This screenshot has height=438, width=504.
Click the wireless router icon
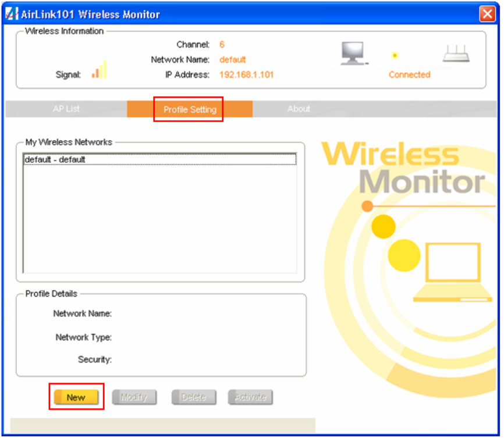point(456,54)
